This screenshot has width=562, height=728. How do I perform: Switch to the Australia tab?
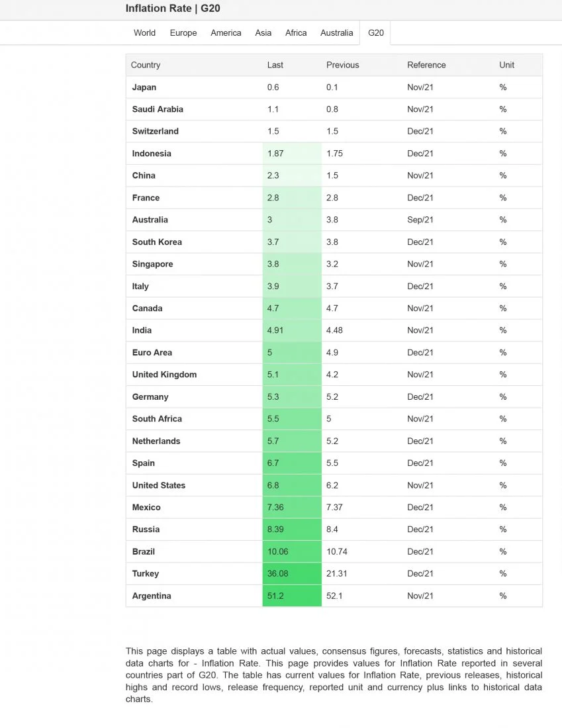click(x=336, y=32)
